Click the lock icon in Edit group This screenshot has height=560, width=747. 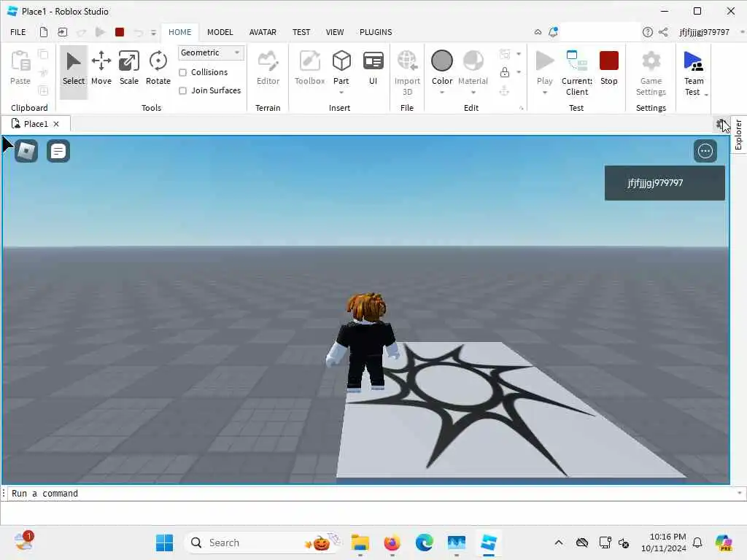click(505, 72)
